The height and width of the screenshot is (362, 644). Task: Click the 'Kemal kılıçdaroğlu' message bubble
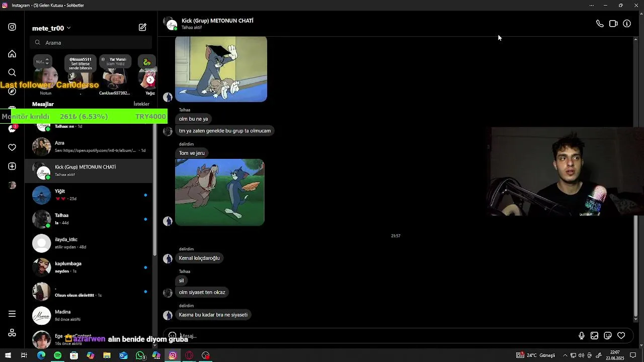coord(199,258)
